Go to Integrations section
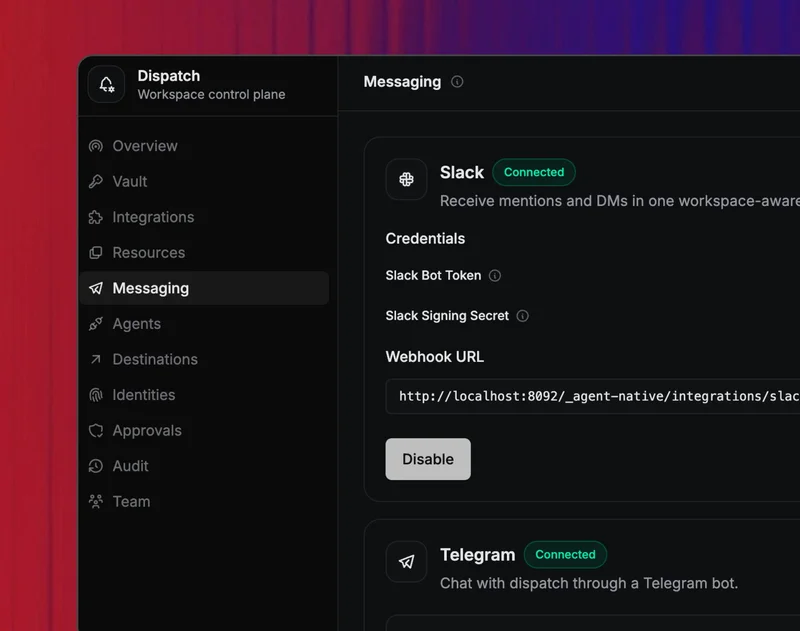 coord(153,217)
